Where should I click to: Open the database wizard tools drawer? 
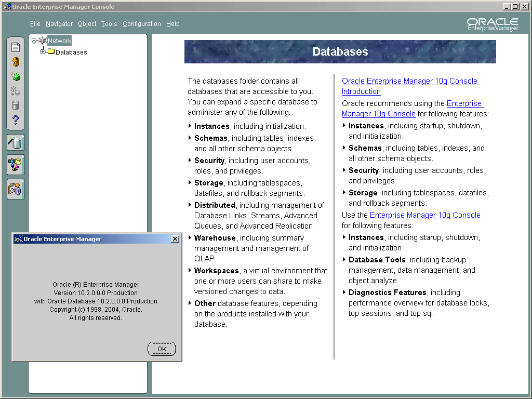(x=16, y=142)
